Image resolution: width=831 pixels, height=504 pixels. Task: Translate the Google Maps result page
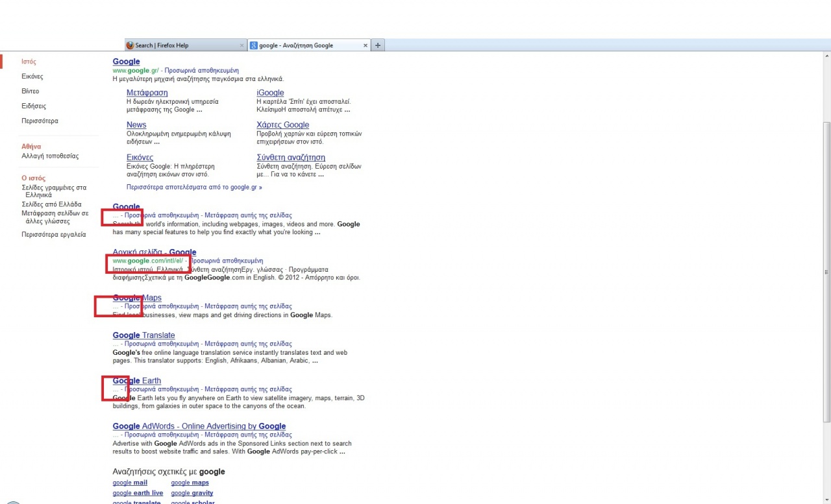tap(248, 306)
